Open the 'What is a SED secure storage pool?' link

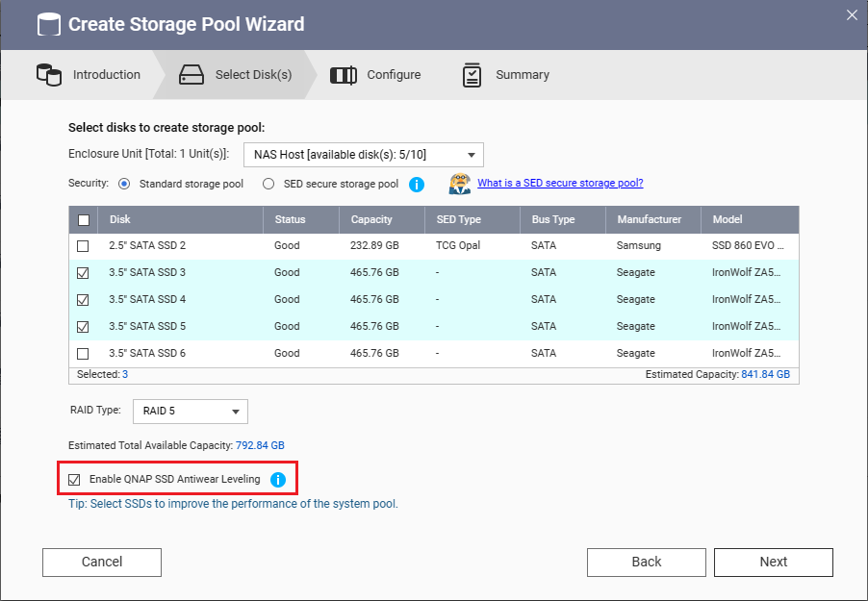point(560,183)
